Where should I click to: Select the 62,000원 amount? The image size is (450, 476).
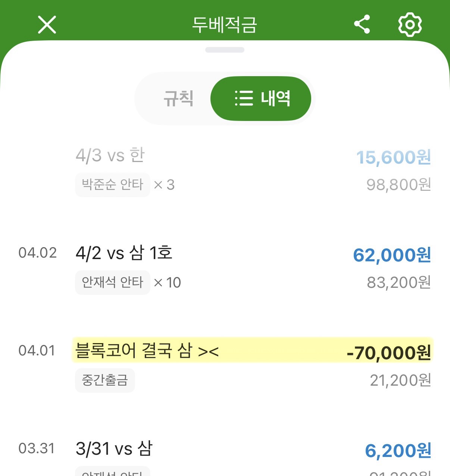tap(392, 255)
